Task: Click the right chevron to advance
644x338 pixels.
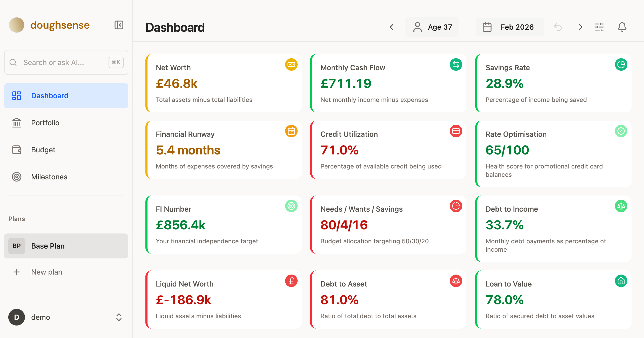Action: tap(580, 27)
